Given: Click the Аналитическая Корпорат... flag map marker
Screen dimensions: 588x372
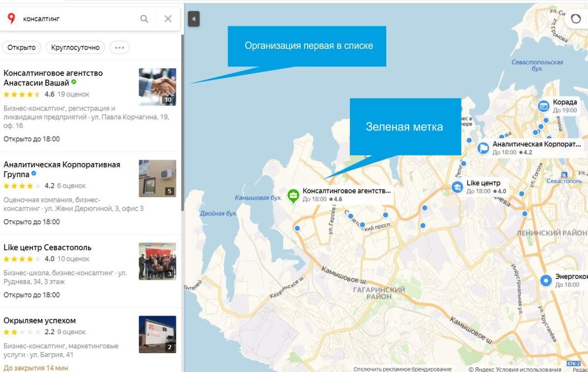Looking at the screenshot, I should [x=483, y=148].
